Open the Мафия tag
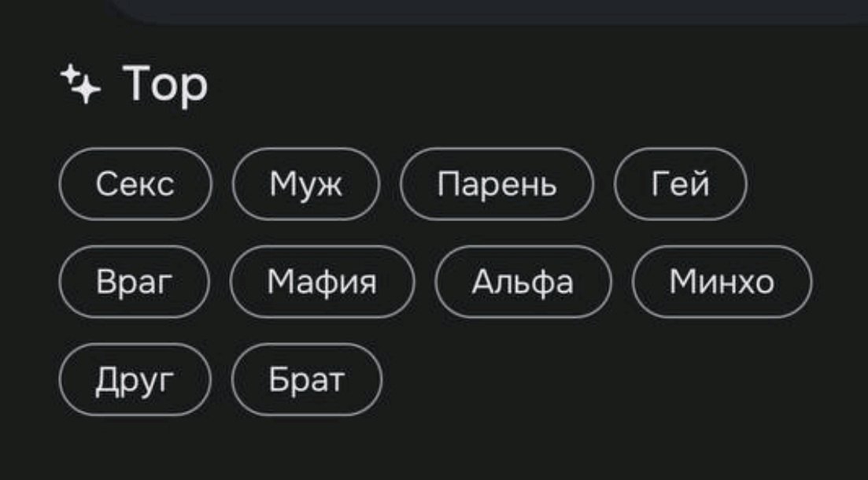 click(322, 281)
